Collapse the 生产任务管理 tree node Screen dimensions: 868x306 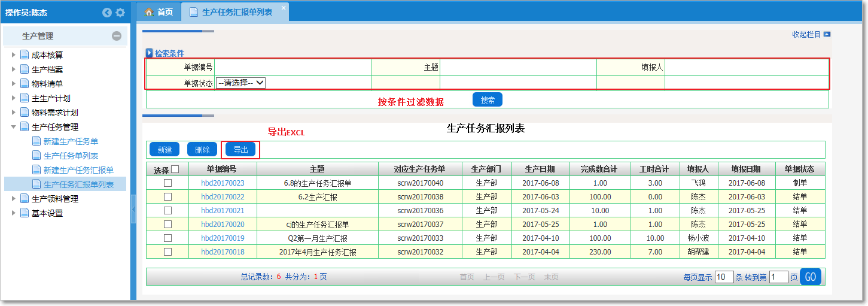coord(14,127)
